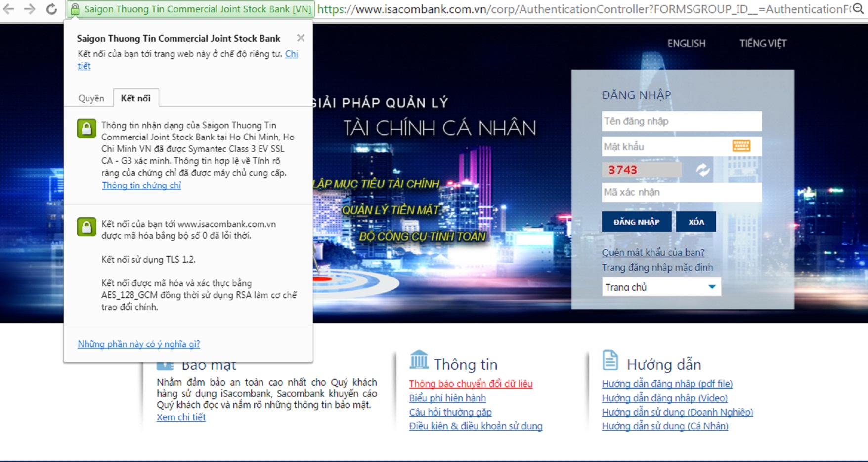The height and width of the screenshot is (462, 868).
Task: Open the Xem chi tiết security link
Action: point(181,417)
